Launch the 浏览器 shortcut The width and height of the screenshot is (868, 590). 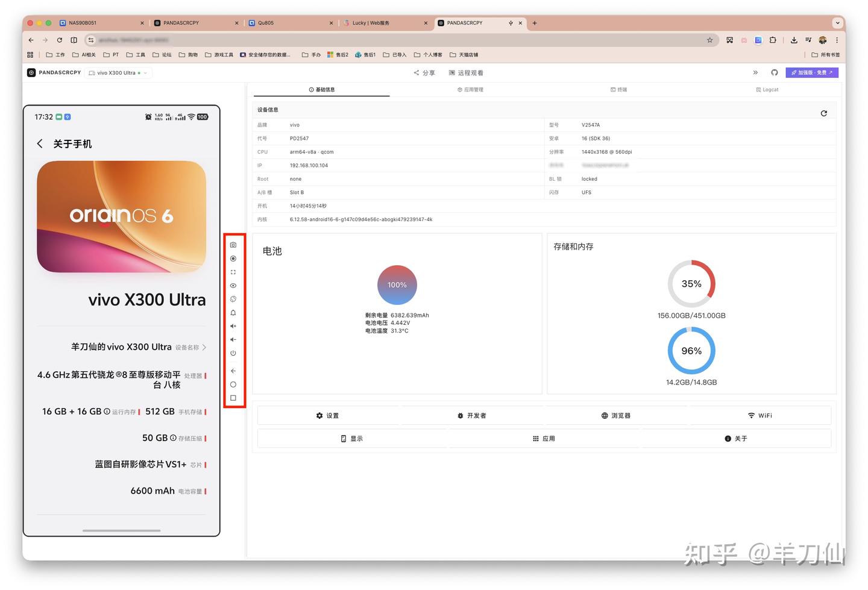point(616,415)
